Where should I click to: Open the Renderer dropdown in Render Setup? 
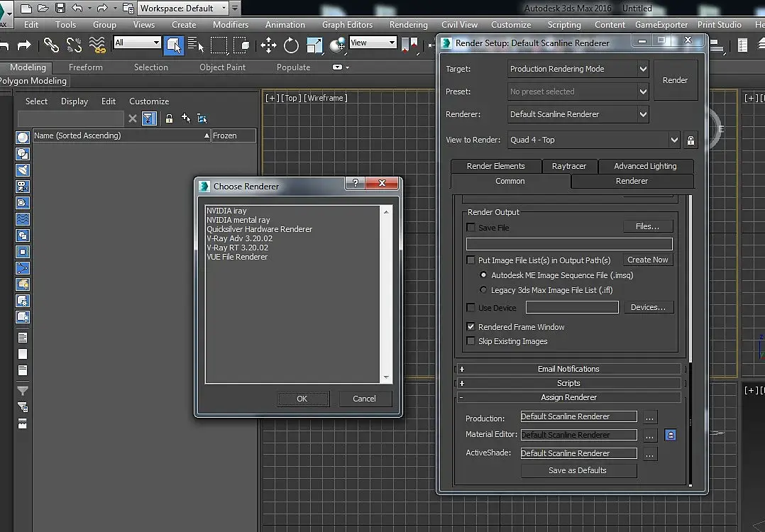coord(643,114)
